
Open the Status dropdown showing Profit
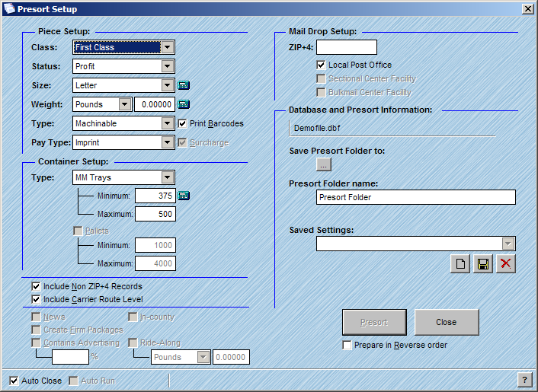168,66
